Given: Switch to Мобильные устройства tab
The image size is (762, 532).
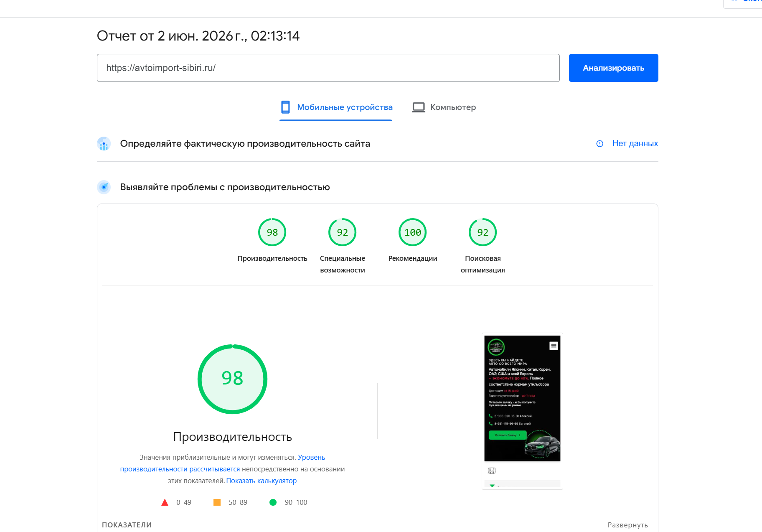Looking at the screenshot, I should [336, 107].
